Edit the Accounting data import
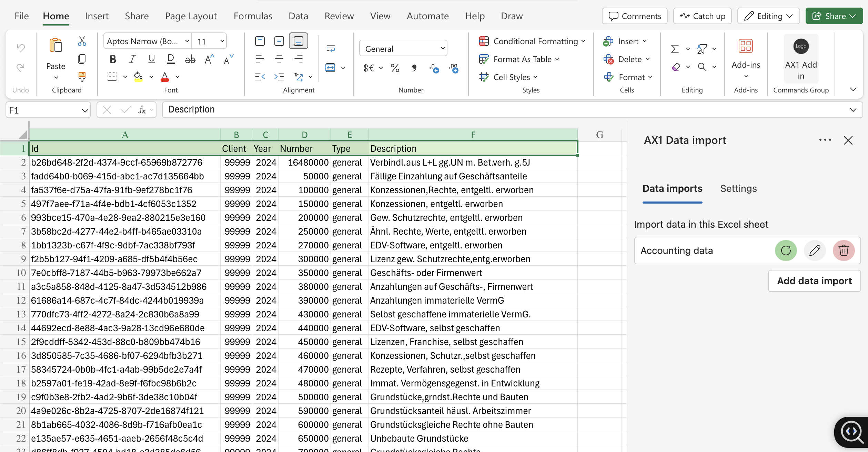The width and height of the screenshot is (868, 452). (x=815, y=250)
